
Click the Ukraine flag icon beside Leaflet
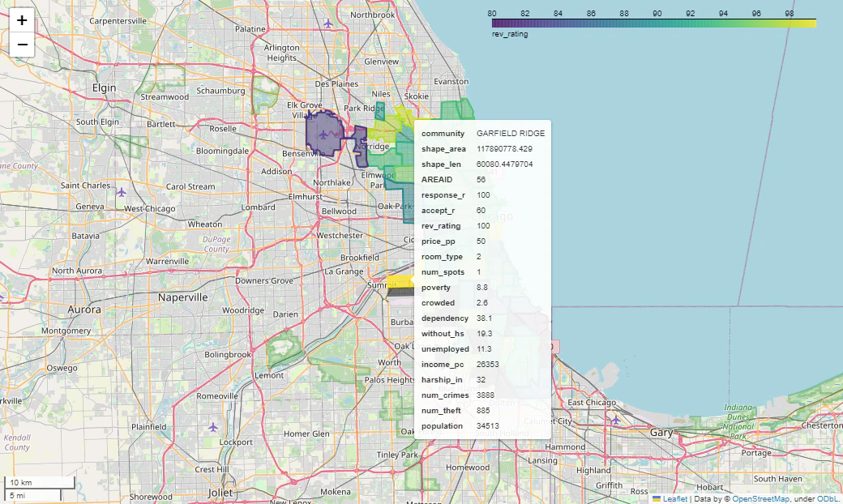point(657,498)
